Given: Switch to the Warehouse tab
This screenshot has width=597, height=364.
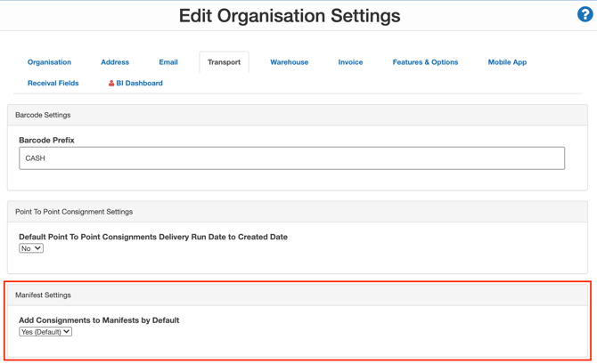Looking at the screenshot, I should (x=289, y=62).
